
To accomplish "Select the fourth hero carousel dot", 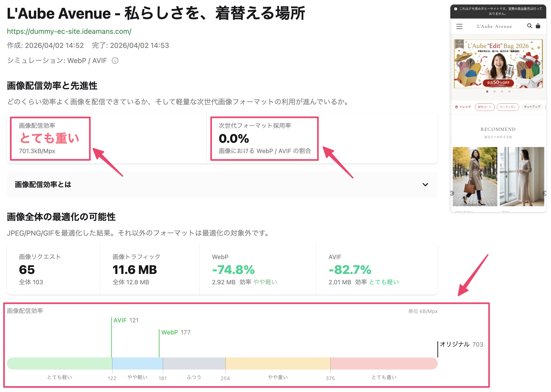I will 509,91.
